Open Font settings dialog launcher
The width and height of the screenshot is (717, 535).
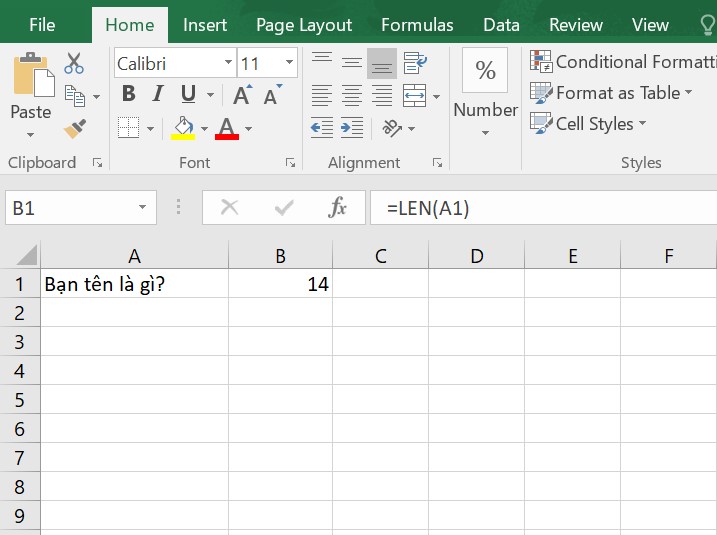click(290, 163)
